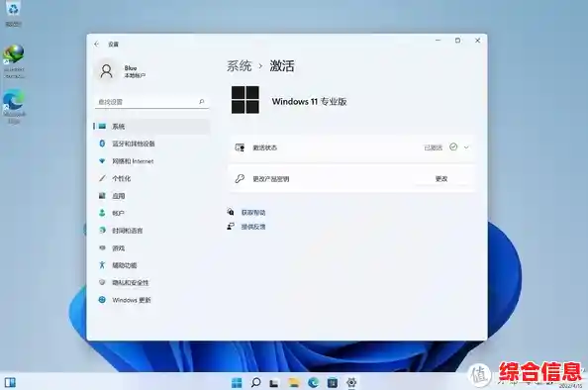
Task: Click the Settings gear on the taskbar
Action: [351, 382]
